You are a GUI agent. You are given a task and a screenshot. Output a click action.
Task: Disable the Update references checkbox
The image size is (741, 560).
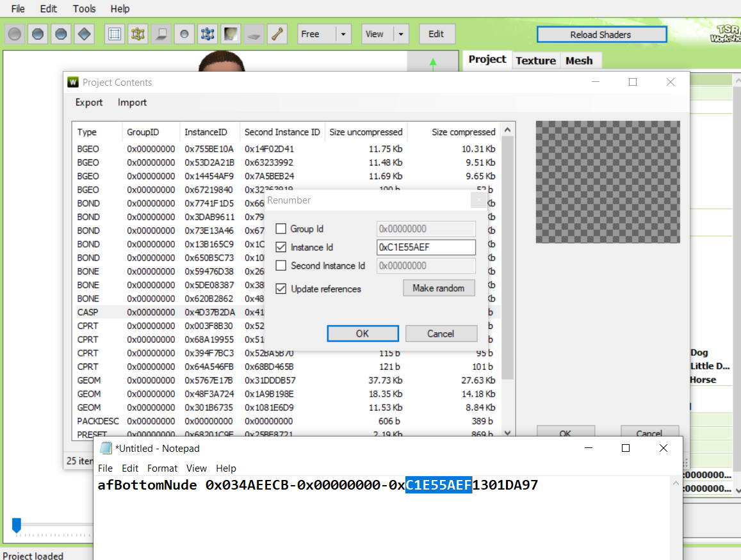[x=280, y=288]
